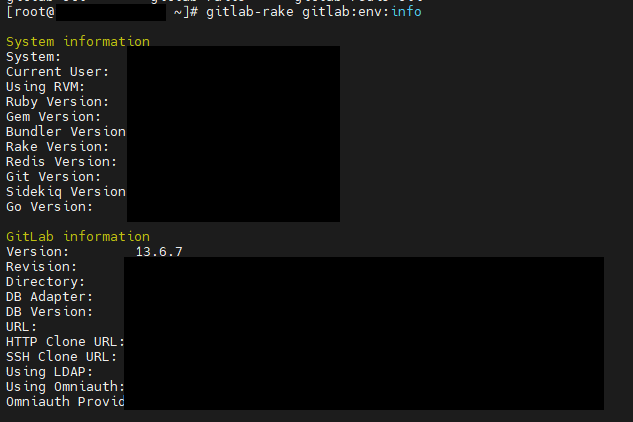Click the 'Go Version:' label
633x422 pixels.
[x=49, y=207]
